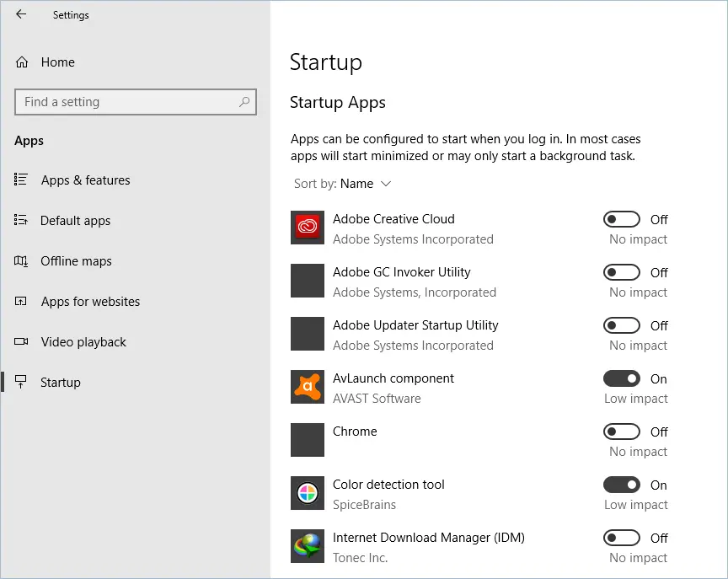Toggle Adobe GC Invoker Utility startup
Screen dimensions: 728x579
pos(622,272)
